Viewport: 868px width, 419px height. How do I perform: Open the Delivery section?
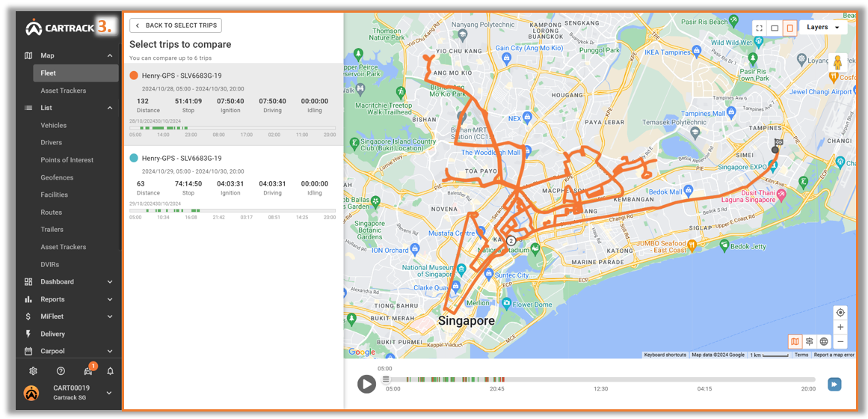point(52,334)
